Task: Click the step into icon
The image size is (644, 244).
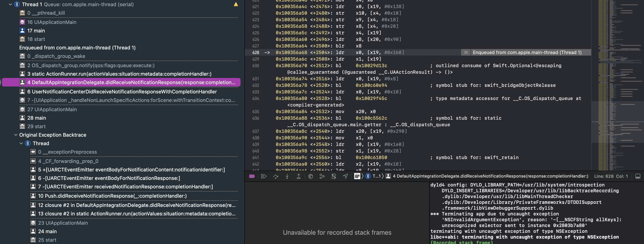Action: point(287,176)
